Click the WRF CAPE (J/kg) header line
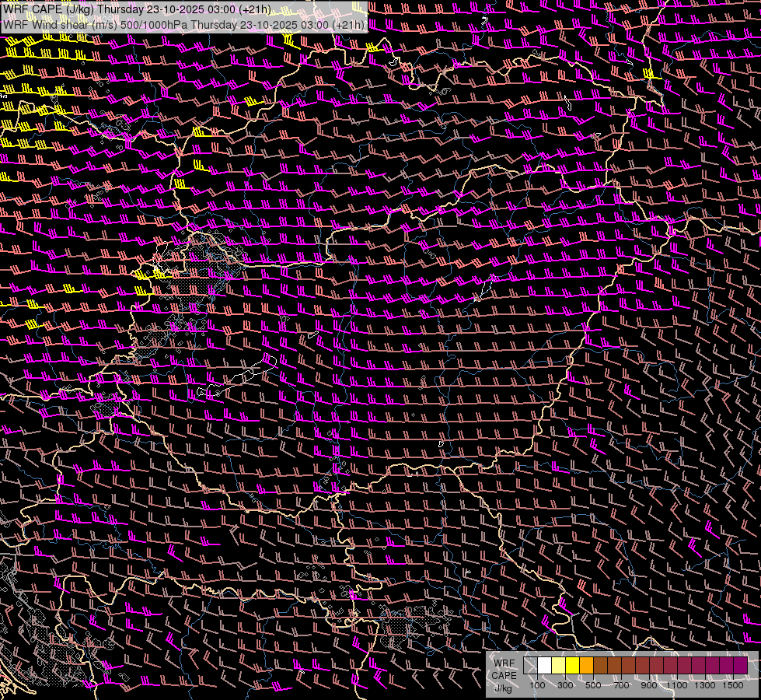The width and height of the screenshot is (761, 700). point(138,9)
